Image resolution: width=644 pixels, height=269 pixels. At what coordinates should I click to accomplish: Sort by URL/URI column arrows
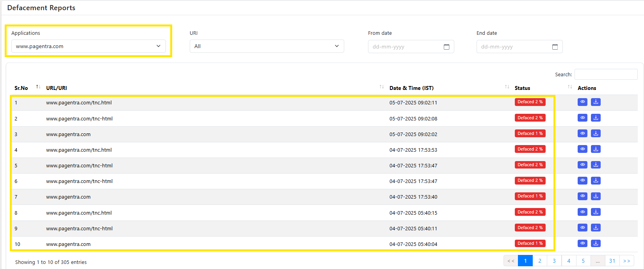382,87
